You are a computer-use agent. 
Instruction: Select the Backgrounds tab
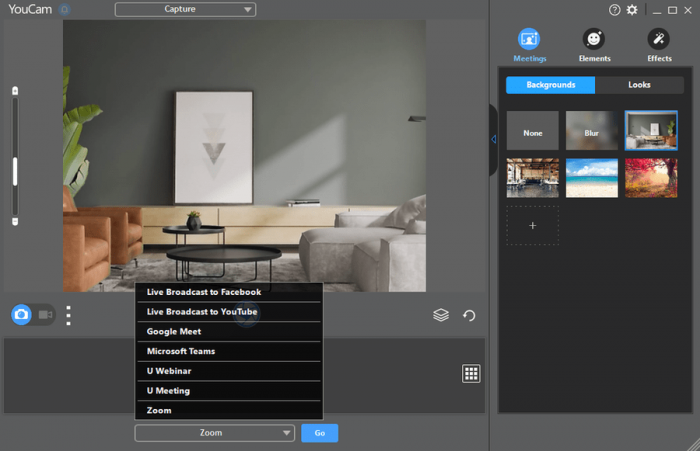click(x=550, y=85)
